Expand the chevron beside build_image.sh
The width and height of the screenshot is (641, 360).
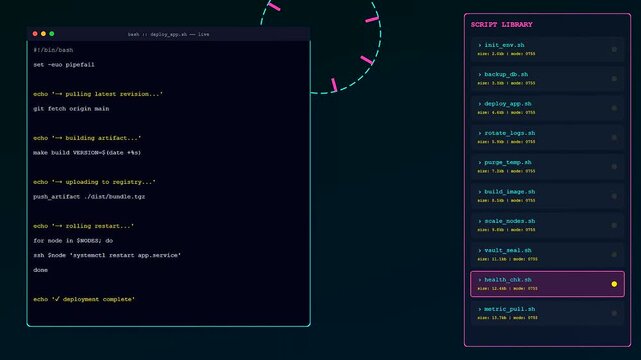480,192
